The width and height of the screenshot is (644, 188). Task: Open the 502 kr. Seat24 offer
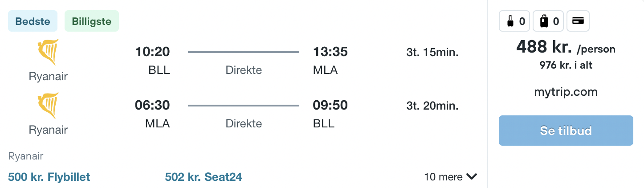point(203,177)
